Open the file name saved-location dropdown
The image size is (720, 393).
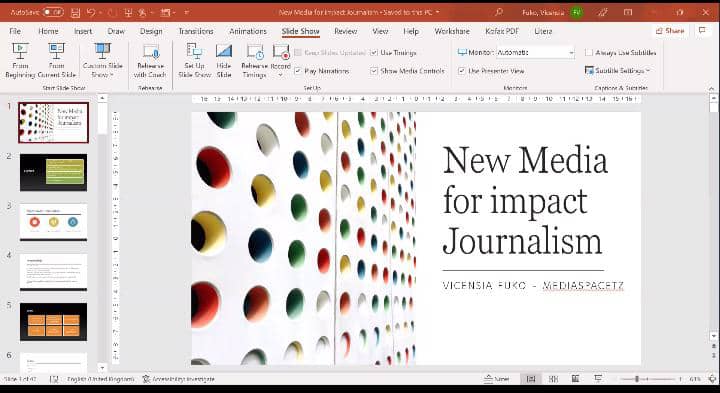(437, 12)
